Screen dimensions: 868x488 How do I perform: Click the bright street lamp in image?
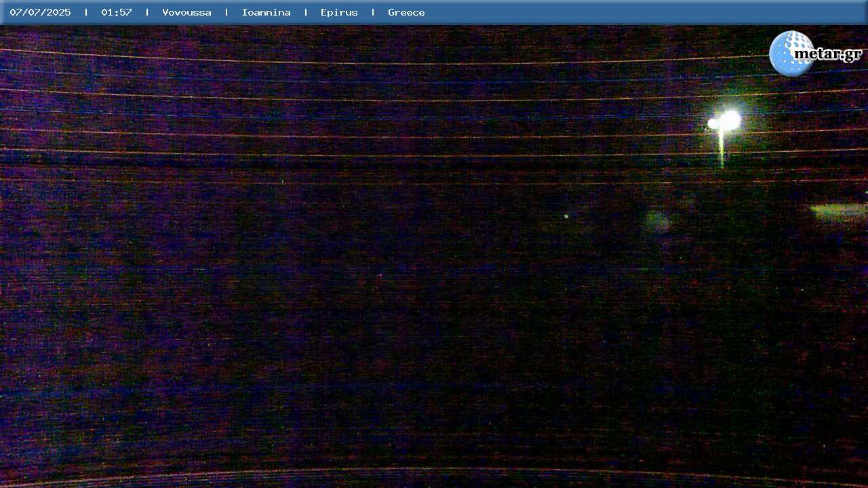click(x=725, y=122)
